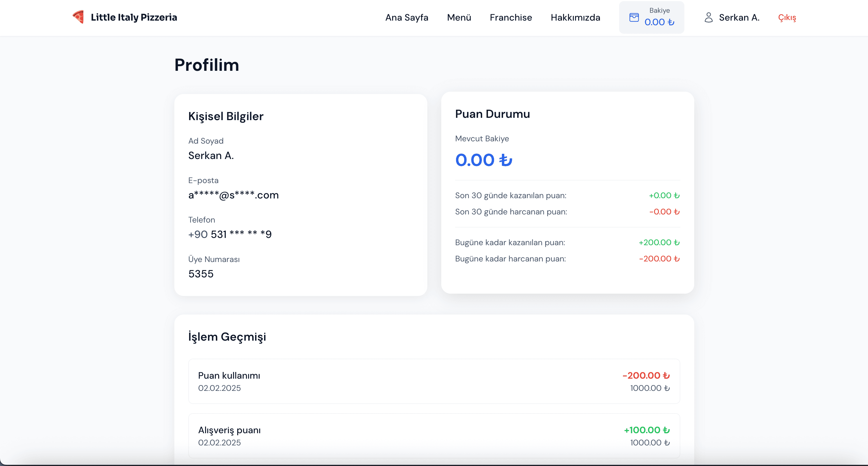Click the +100.00 ₺ transaction amount

pyautogui.click(x=646, y=430)
